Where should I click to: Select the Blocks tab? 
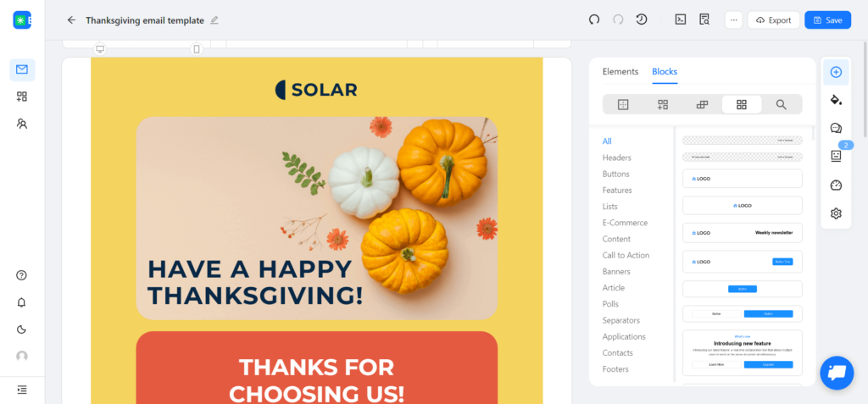(665, 71)
